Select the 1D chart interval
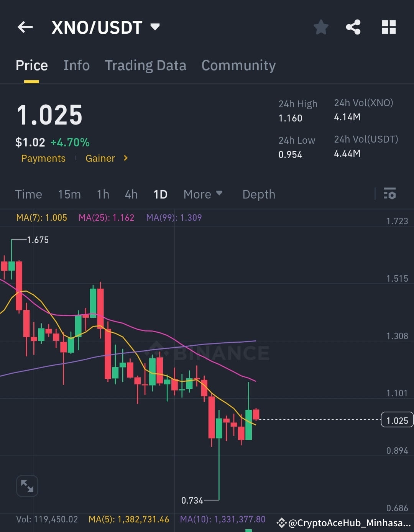Image resolution: width=414 pixels, height=532 pixels. (160, 194)
